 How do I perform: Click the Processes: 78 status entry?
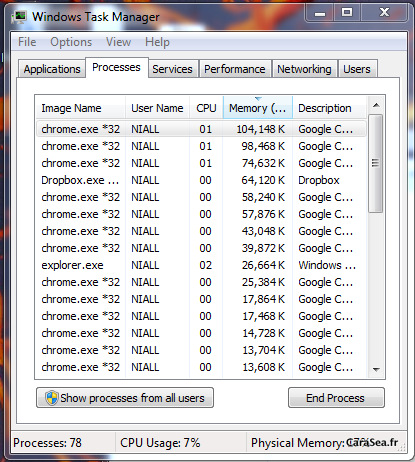click(47, 443)
